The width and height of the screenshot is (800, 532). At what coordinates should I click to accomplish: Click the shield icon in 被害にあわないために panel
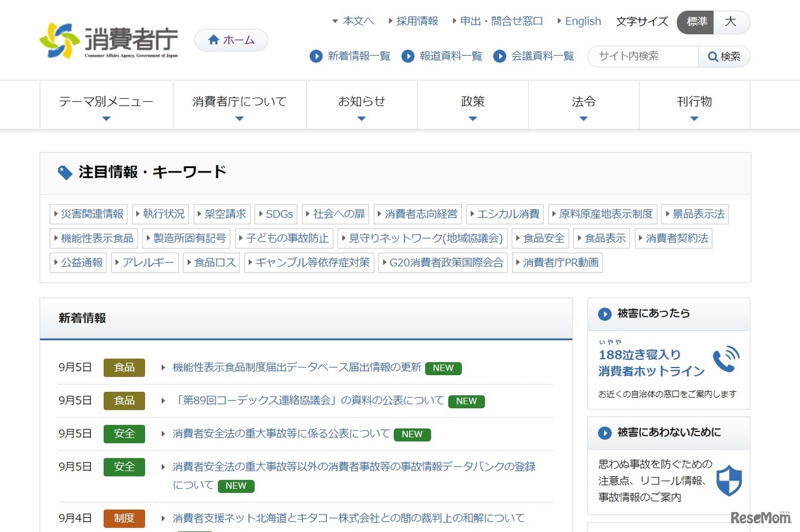point(729,481)
